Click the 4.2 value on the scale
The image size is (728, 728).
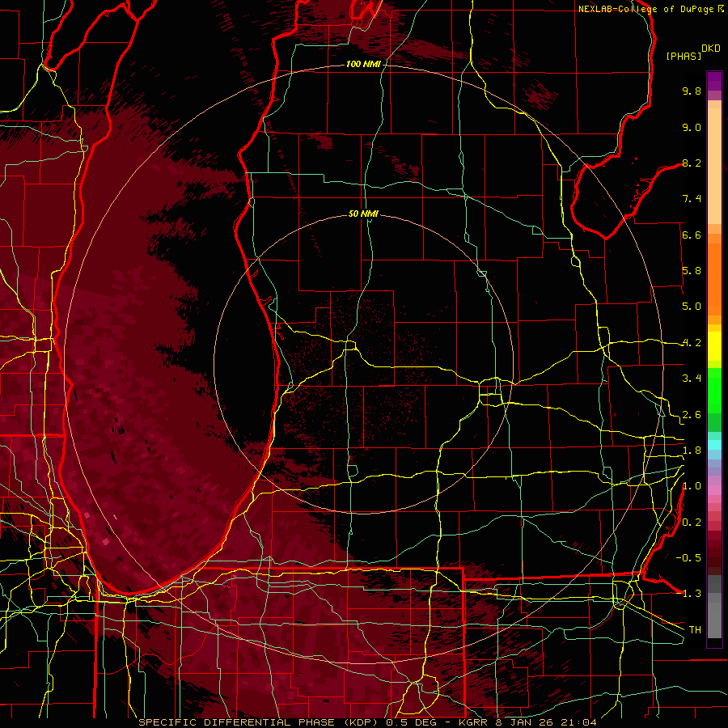[x=692, y=343]
